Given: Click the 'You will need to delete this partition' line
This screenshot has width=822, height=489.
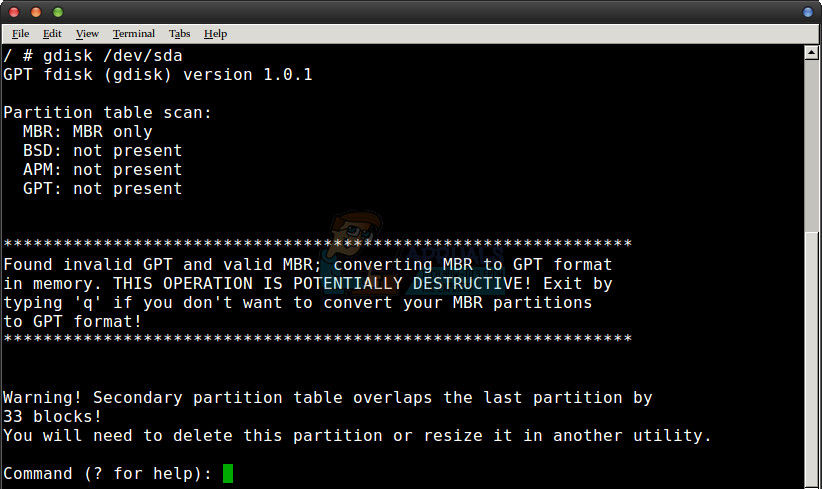Looking at the screenshot, I should click(357, 435).
